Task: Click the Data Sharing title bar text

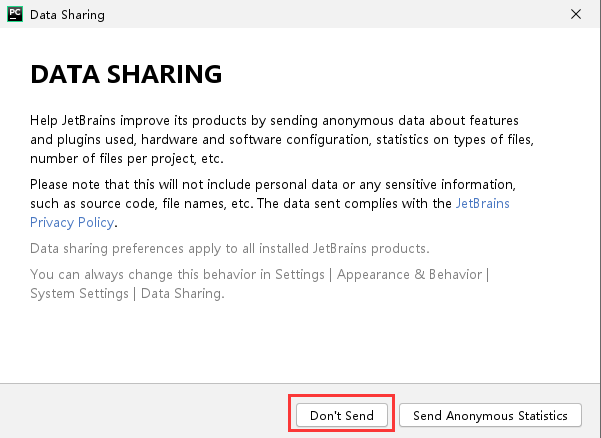Action: (67, 15)
